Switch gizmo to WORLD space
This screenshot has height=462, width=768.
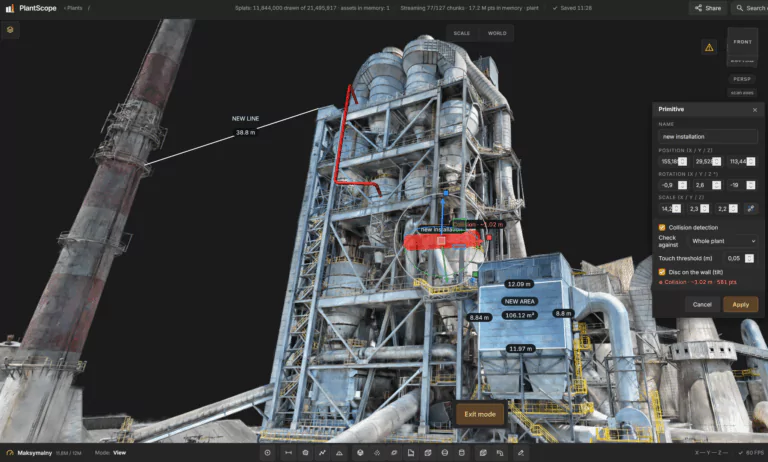497,33
